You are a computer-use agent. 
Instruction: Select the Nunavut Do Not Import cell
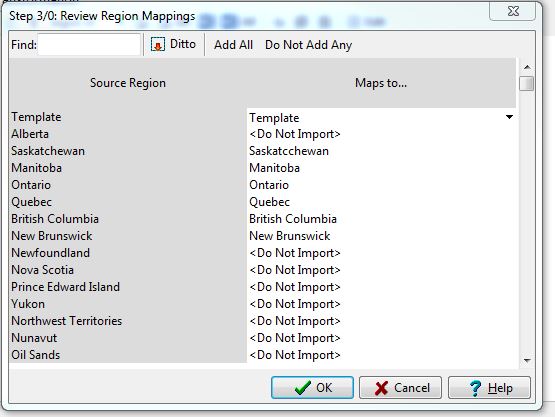pos(381,338)
